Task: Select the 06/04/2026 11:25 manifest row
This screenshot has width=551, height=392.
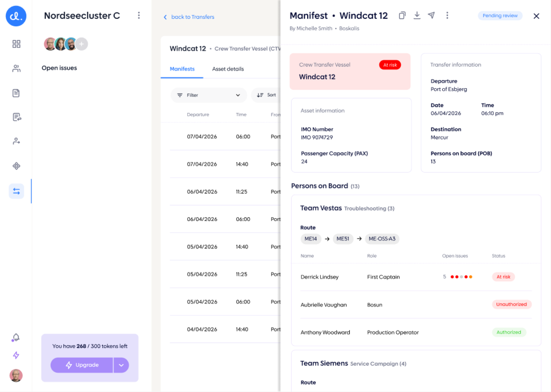Action: (x=225, y=192)
